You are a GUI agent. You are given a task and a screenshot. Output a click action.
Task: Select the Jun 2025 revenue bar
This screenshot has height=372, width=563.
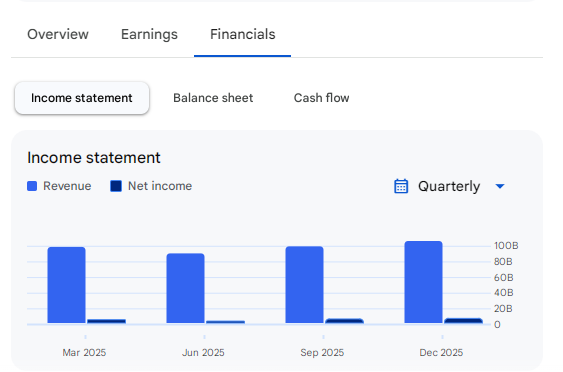pos(186,288)
